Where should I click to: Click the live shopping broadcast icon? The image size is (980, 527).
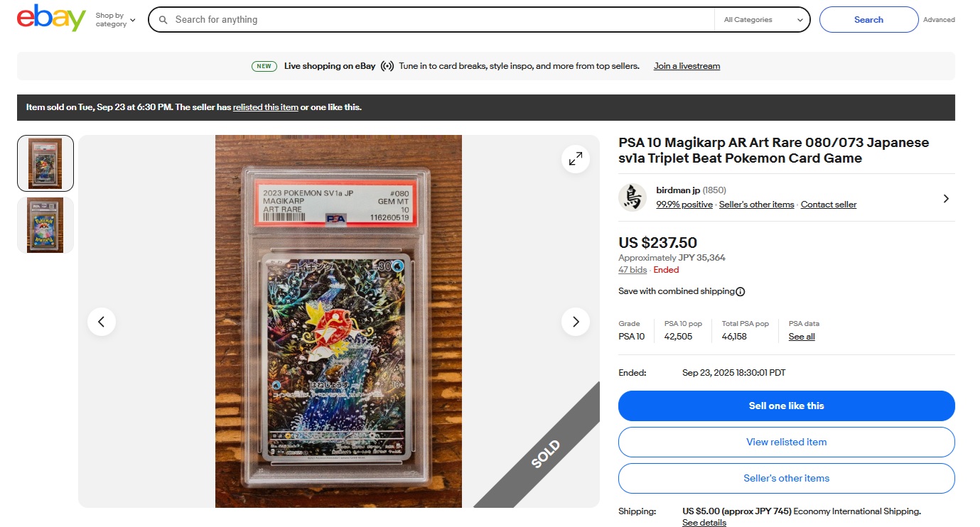pyautogui.click(x=387, y=66)
